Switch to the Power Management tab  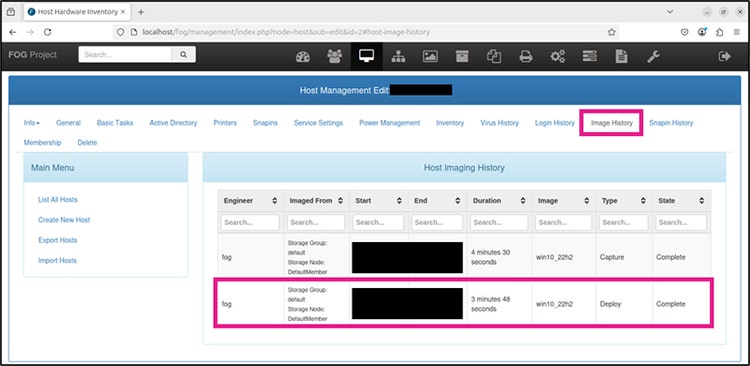[389, 123]
